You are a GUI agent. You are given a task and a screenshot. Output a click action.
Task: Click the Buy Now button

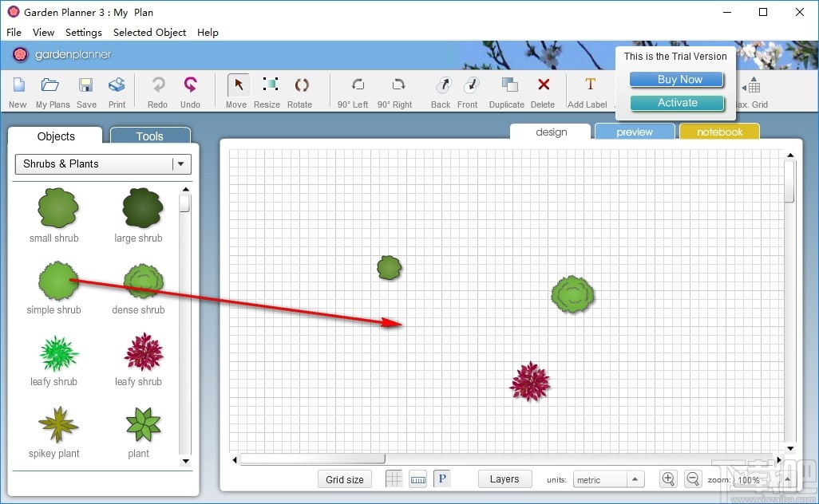676,79
